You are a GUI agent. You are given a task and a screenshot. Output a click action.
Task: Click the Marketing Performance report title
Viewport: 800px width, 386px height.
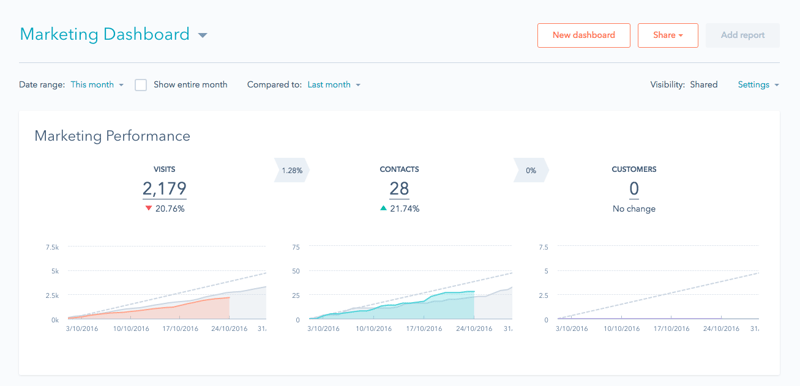pyautogui.click(x=112, y=136)
